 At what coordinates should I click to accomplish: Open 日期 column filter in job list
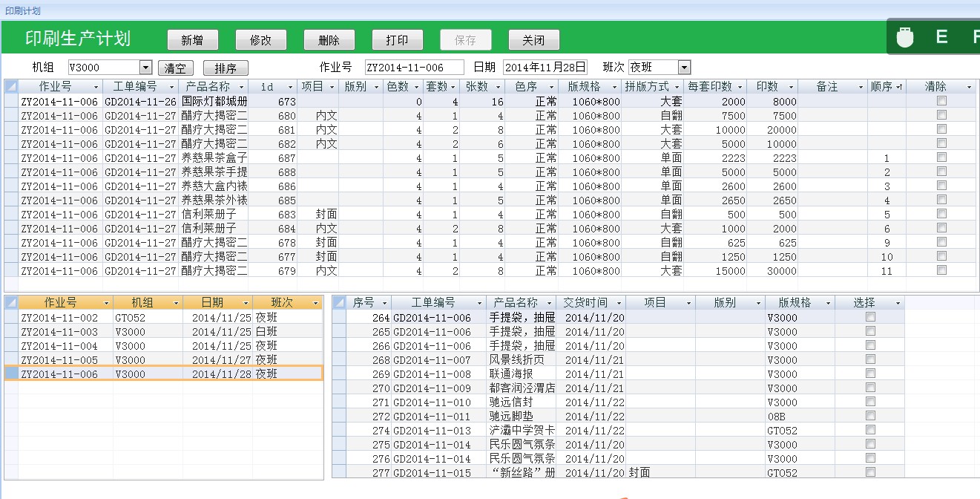click(246, 303)
